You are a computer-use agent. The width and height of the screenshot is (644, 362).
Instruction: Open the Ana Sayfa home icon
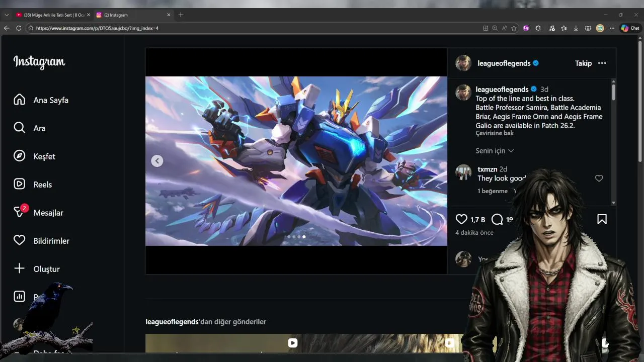(x=19, y=100)
